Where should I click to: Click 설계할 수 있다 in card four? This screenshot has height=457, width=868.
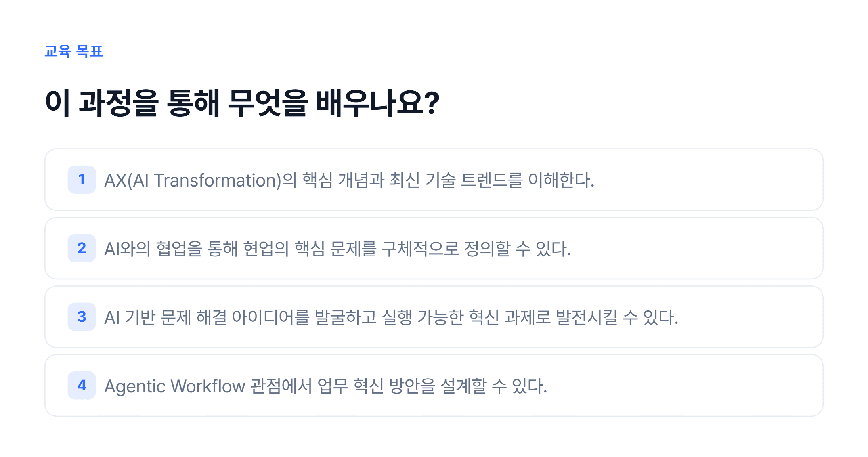pos(494,386)
